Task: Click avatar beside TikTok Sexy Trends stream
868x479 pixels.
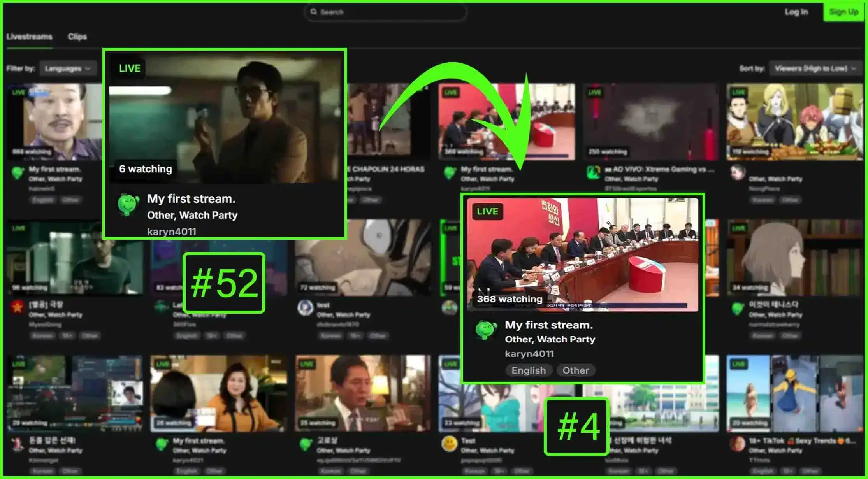Action: point(737,443)
